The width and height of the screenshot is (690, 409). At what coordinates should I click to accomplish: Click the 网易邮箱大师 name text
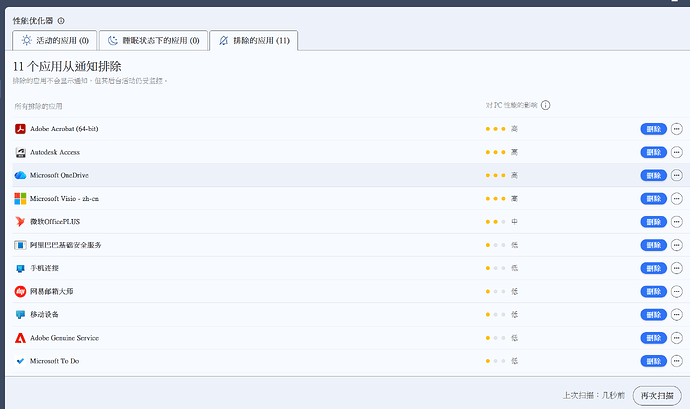pos(51,291)
